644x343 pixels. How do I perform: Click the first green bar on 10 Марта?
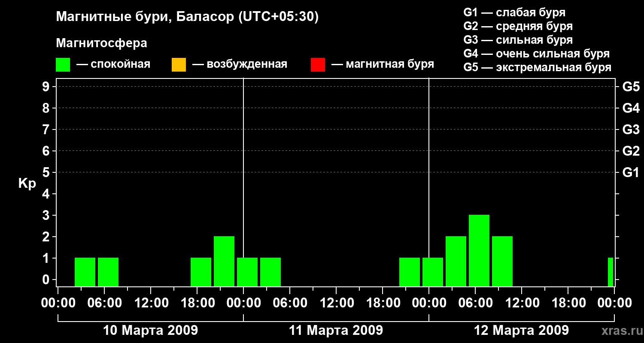pyautogui.click(x=85, y=272)
